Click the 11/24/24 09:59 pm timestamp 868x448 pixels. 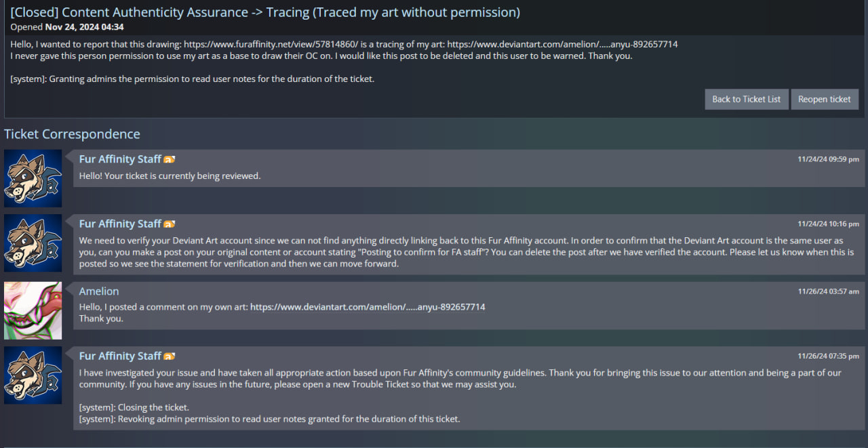828,159
